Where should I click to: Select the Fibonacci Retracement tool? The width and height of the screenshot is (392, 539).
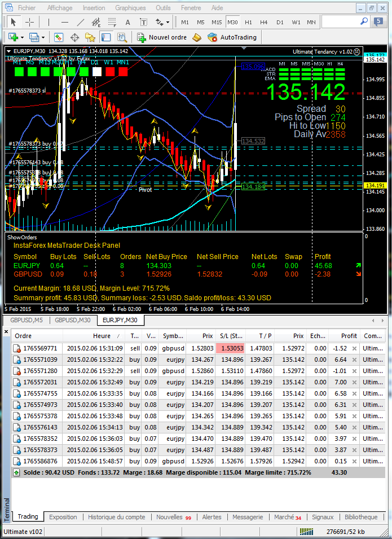[112, 23]
